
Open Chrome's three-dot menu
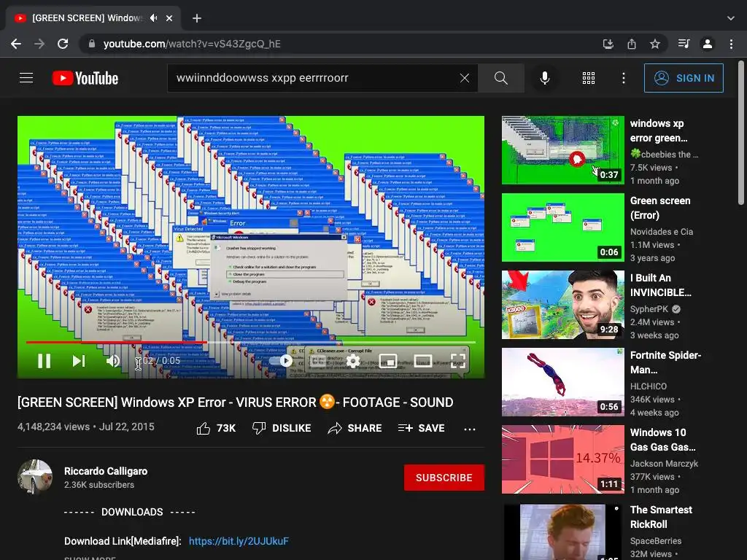pyautogui.click(x=731, y=44)
